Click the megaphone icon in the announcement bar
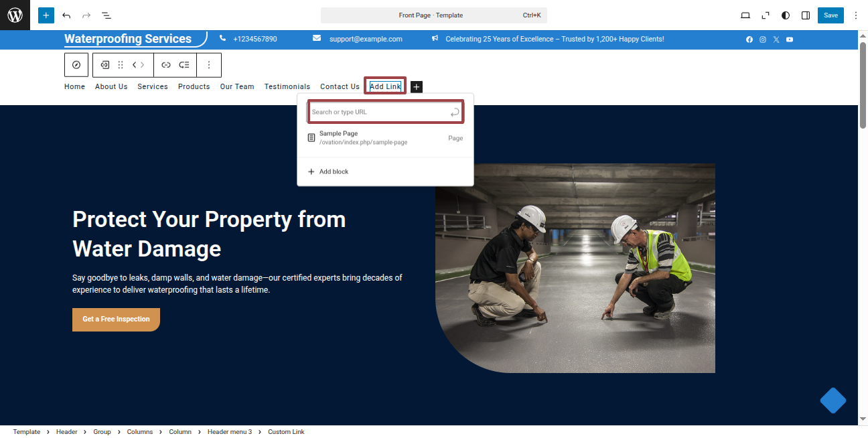Image resolution: width=868 pixels, height=438 pixels. pos(435,39)
